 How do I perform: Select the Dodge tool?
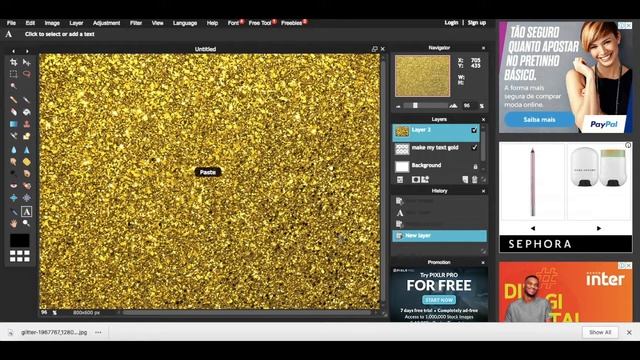13,173
